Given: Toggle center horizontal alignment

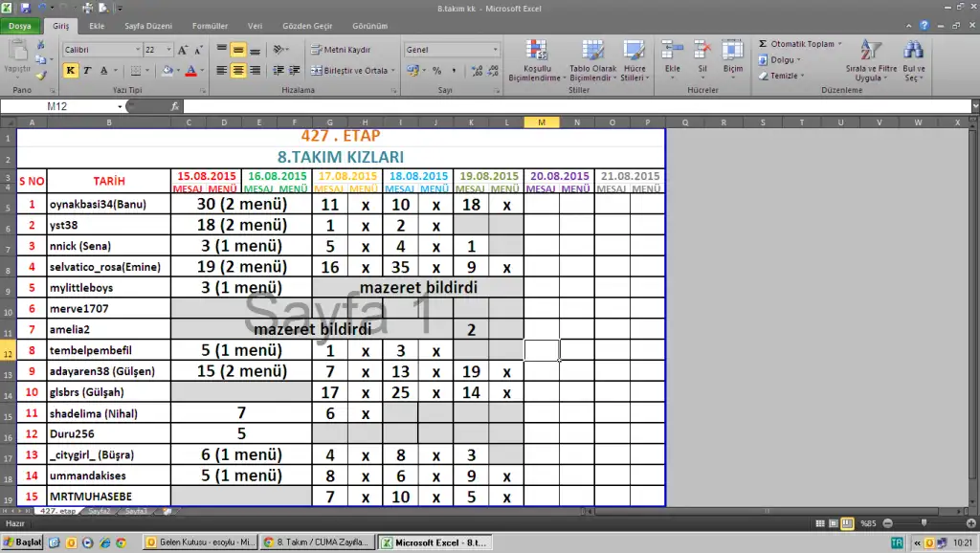Looking at the screenshot, I should coord(238,70).
